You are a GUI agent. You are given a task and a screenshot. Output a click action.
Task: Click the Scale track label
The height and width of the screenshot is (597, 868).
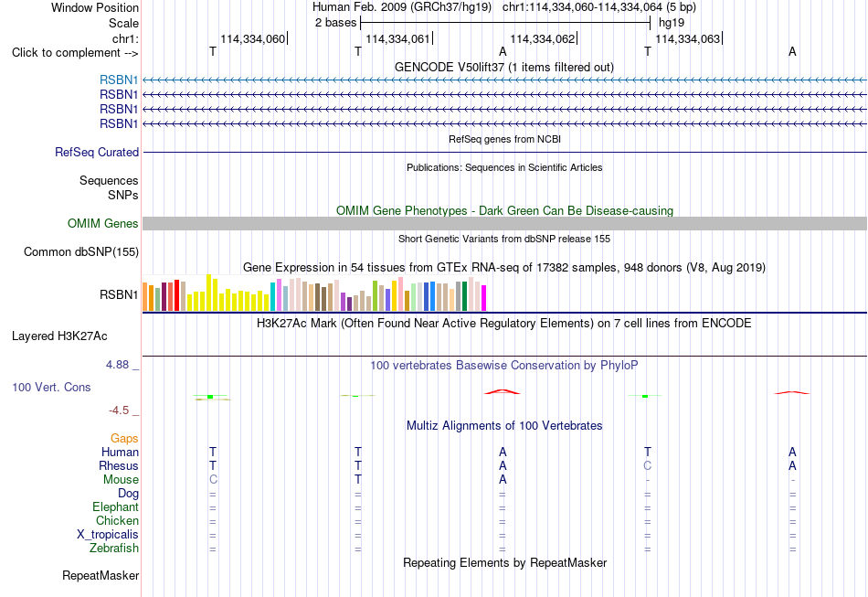coord(123,23)
